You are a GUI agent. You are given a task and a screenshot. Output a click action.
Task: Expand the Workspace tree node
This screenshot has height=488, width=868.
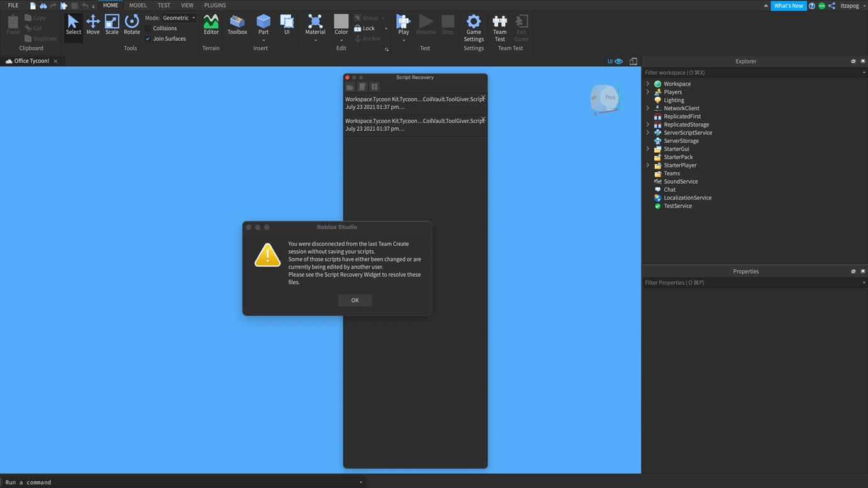pos(648,84)
